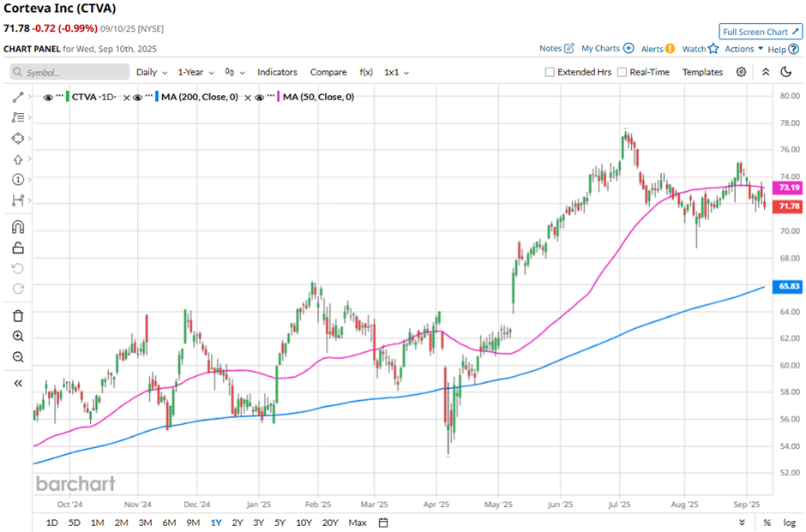Open the candlestick chart type selector
This screenshot has height=532, width=806.
coord(234,73)
